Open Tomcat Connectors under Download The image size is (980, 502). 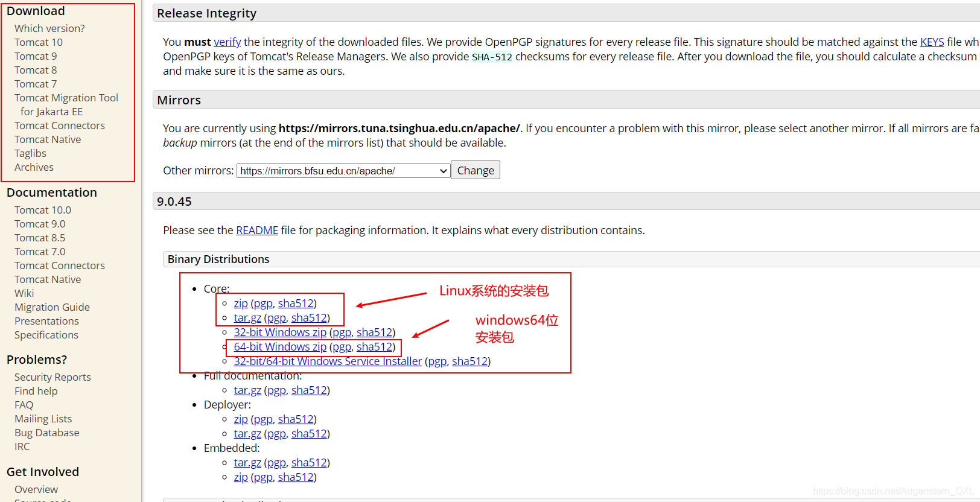[x=60, y=125]
